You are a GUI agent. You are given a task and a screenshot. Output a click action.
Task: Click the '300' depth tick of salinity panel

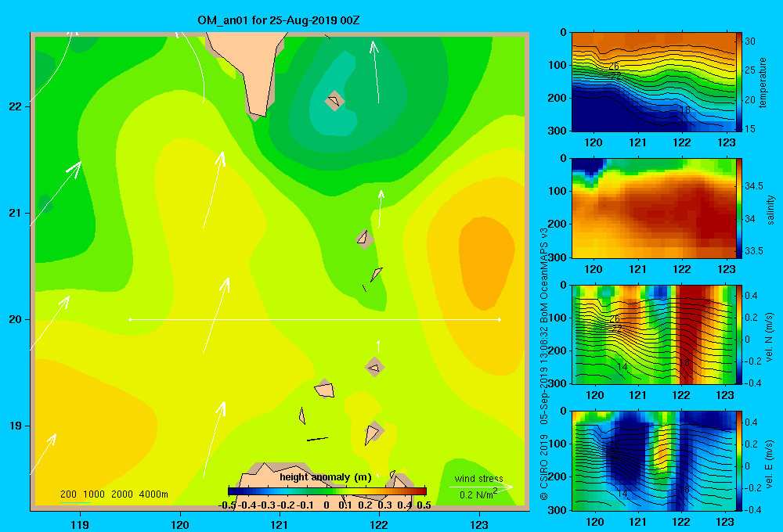tap(557, 257)
